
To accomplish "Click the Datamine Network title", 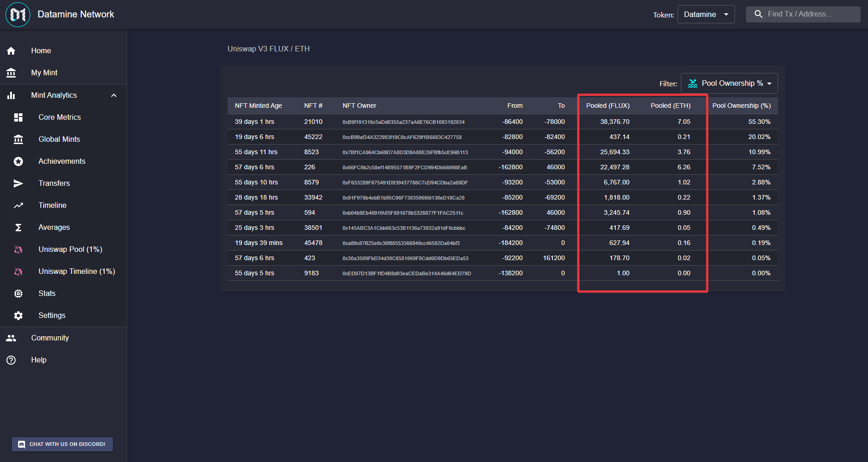I will point(76,15).
